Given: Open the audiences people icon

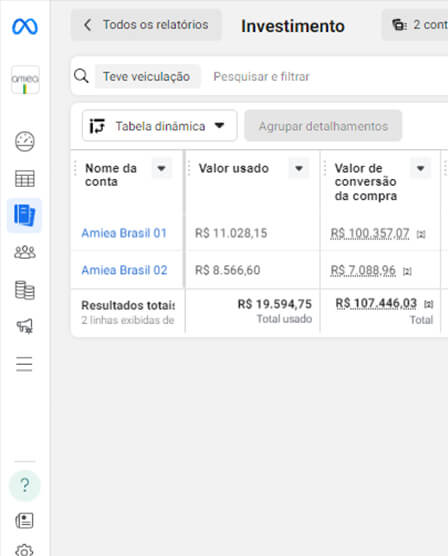Looking at the screenshot, I should tap(25, 252).
